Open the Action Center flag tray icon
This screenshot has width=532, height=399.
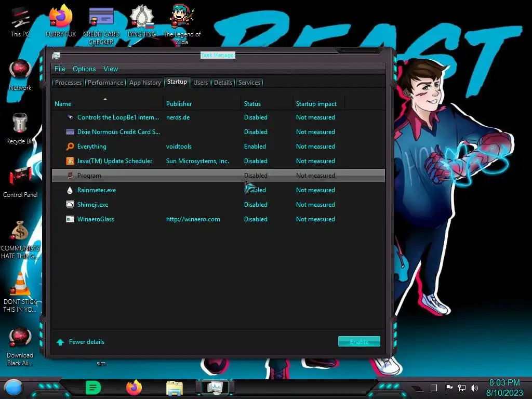pyautogui.click(x=449, y=388)
